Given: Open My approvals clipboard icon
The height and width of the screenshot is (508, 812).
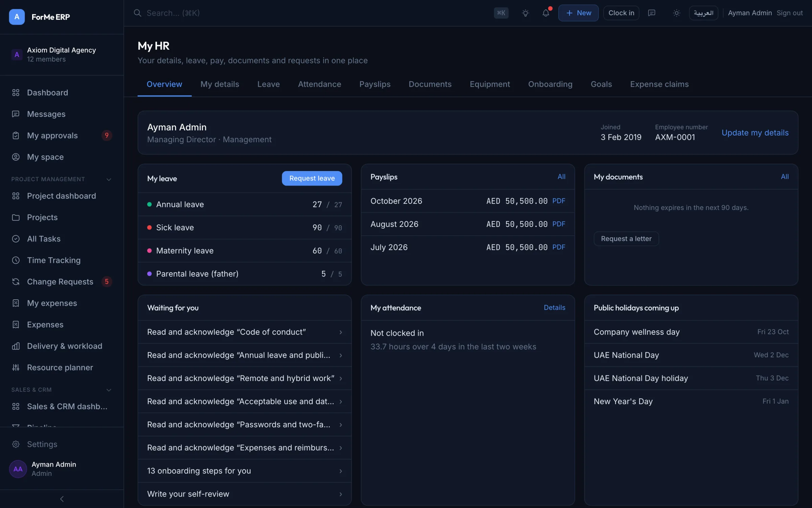Looking at the screenshot, I should pos(16,135).
